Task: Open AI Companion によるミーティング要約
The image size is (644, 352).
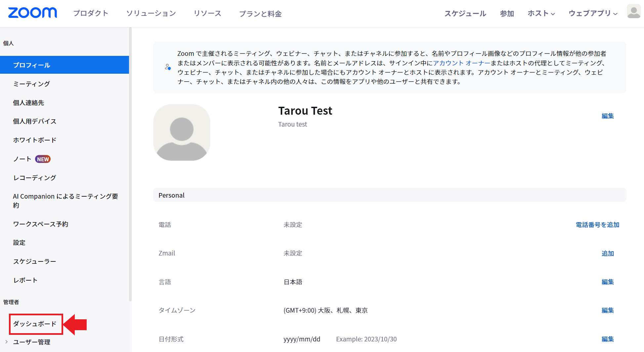Action: point(65,201)
